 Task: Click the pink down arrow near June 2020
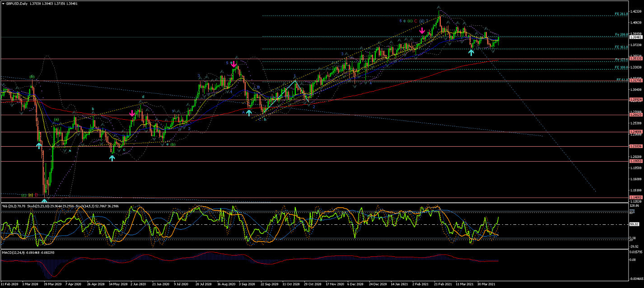(x=132, y=114)
